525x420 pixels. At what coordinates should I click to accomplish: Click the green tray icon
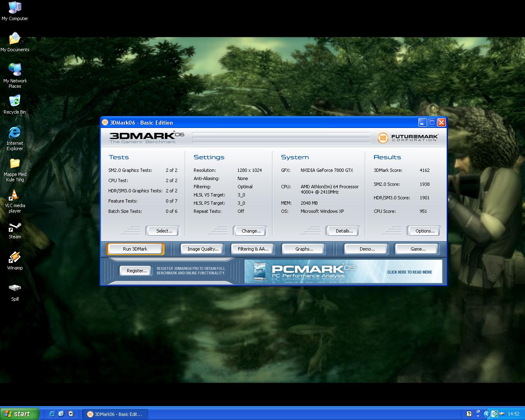(495, 414)
